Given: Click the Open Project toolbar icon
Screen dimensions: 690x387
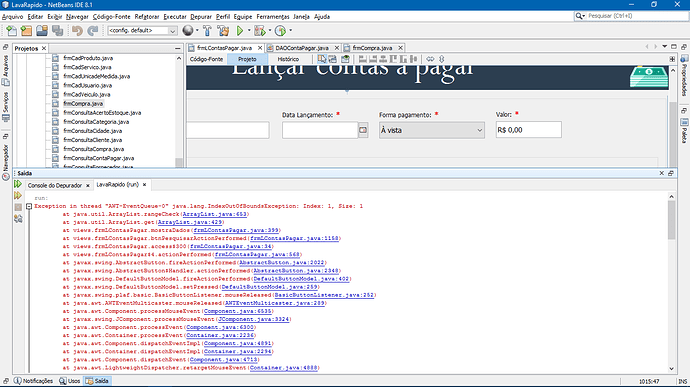Looking at the screenshot, I should 42,31.
